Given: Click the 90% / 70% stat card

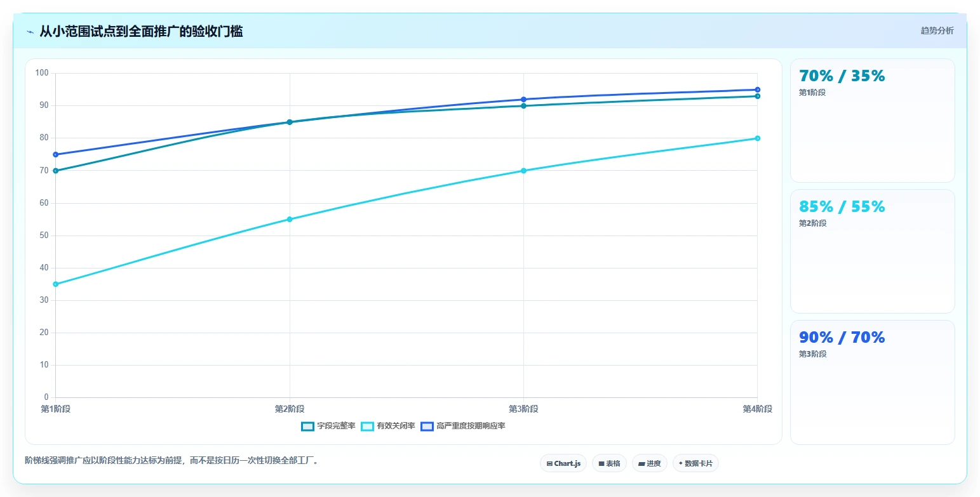Looking at the screenshot, I should click(x=872, y=382).
